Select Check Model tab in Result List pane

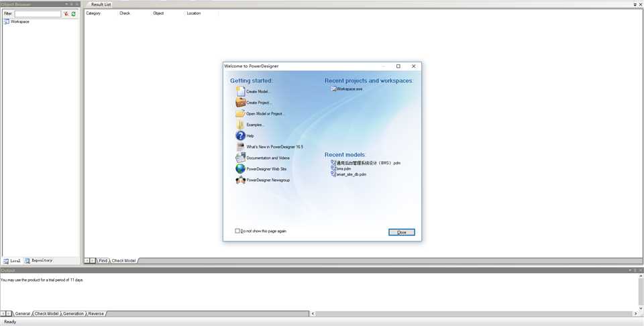(x=123, y=261)
